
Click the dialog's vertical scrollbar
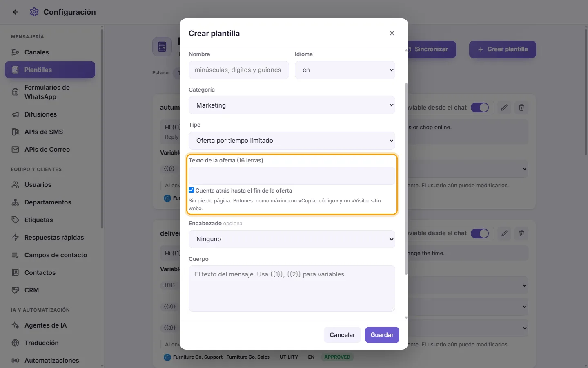tap(406, 179)
